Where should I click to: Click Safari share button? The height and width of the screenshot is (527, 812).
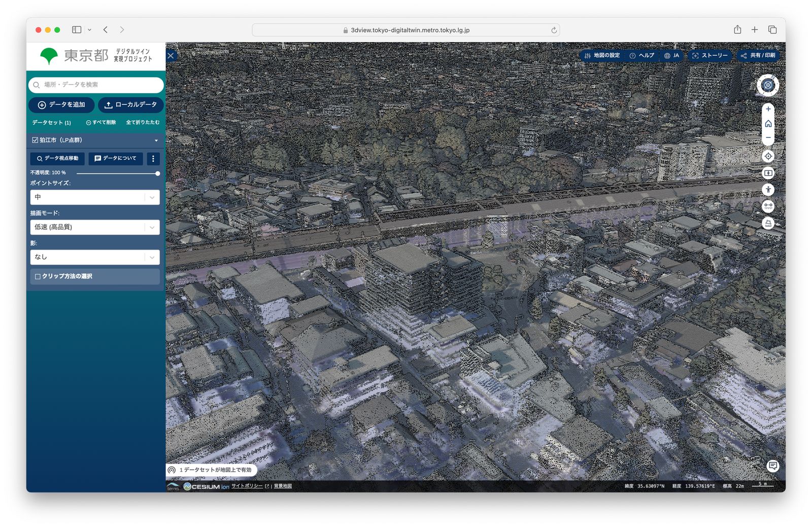[x=737, y=30]
